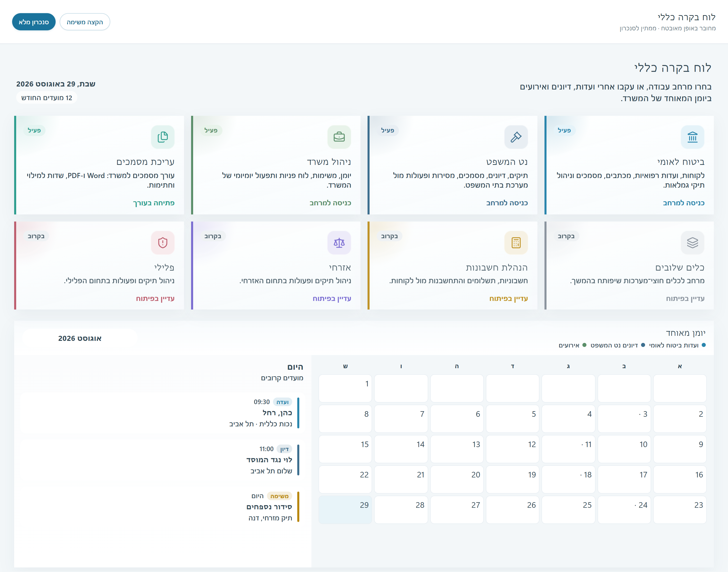Click the ניהול משרד briefcase icon
Viewport: 728px width, 572px height.
point(339,137)
